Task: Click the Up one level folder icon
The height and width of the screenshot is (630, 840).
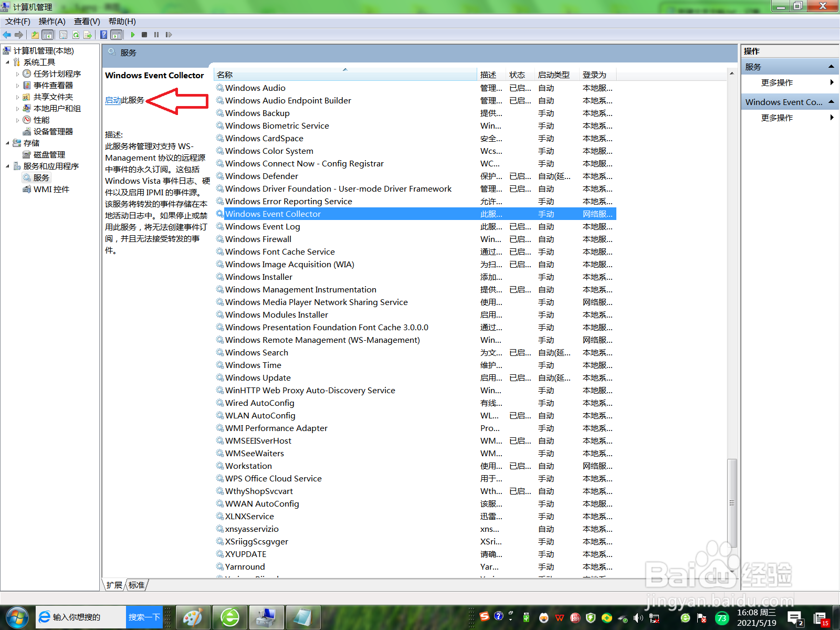Action: pos(35,35)
